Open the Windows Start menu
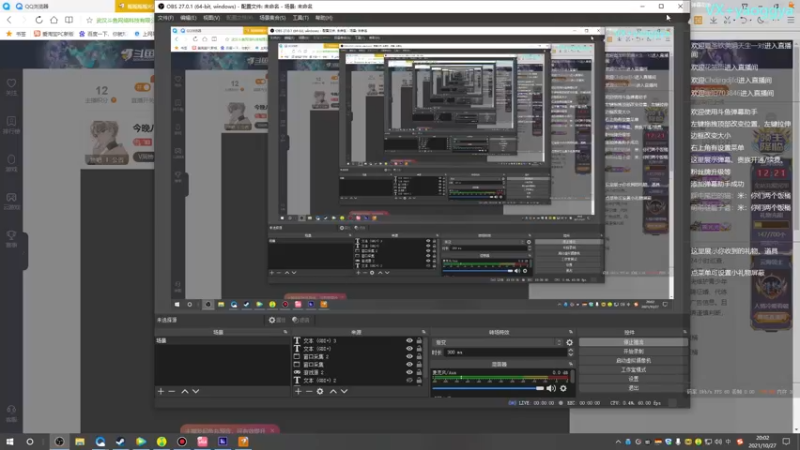Viewport: 800px width, 450px height. 9,442
